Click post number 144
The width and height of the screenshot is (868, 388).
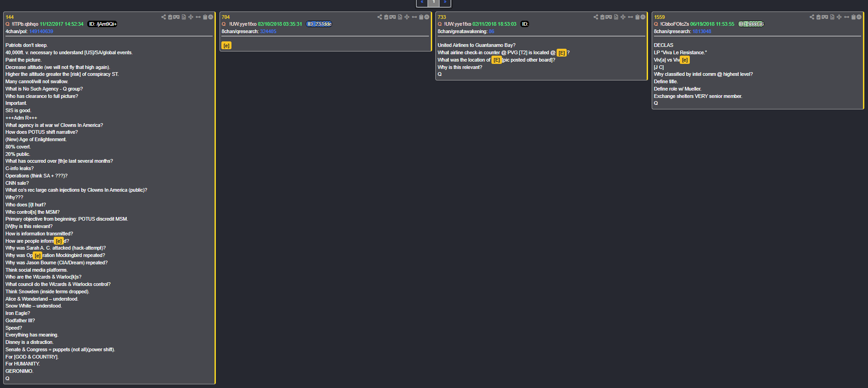tap(10, 17)
